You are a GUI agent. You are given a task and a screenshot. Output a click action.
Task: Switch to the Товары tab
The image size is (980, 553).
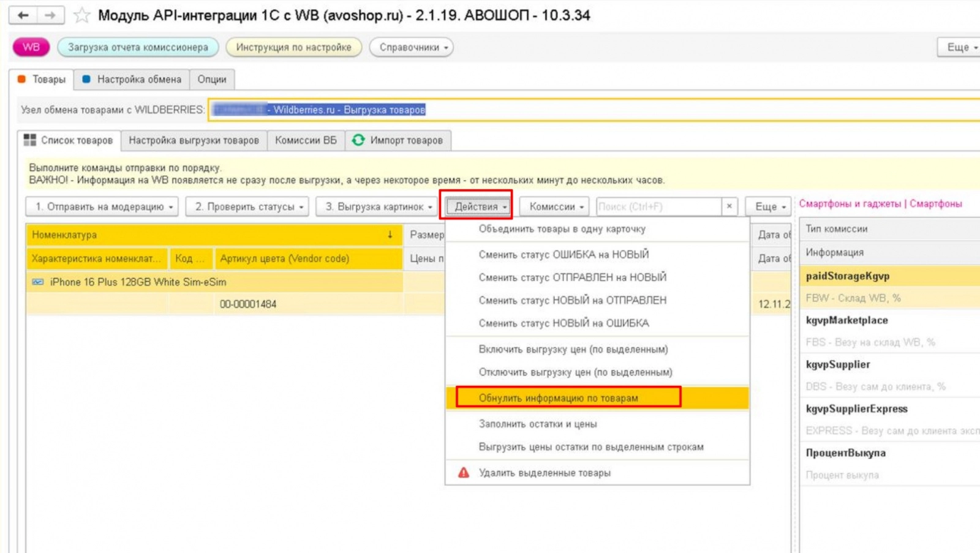42,79
